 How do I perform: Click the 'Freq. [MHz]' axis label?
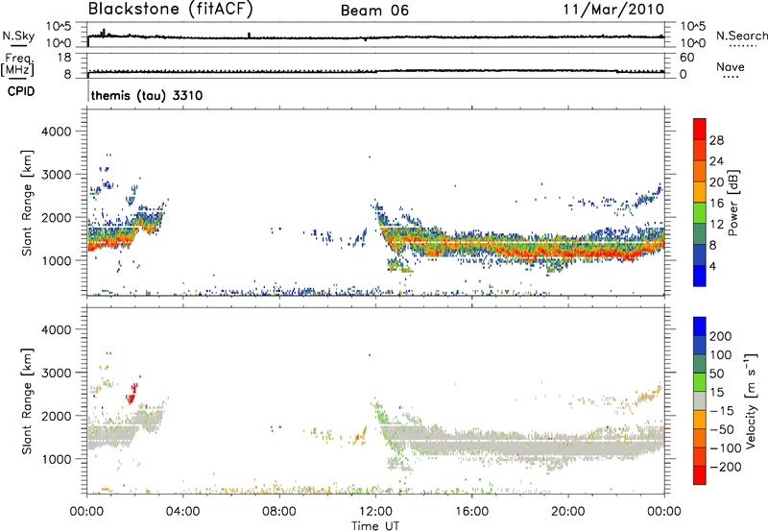tap(17, 64)
